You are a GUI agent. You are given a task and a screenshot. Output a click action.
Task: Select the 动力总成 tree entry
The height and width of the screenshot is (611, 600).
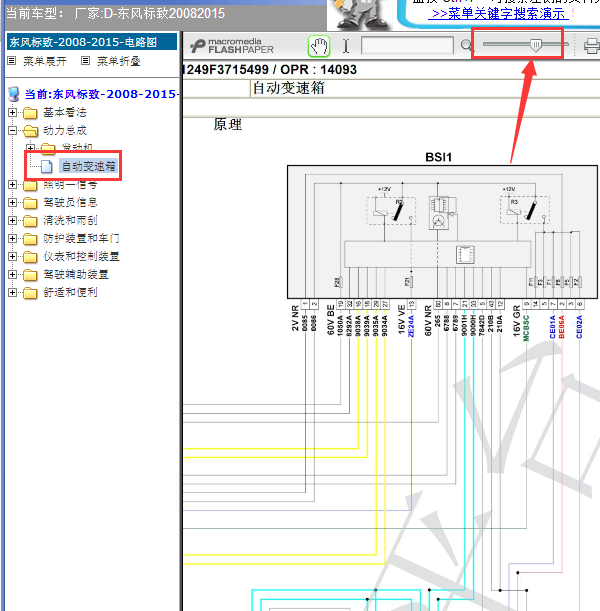coord(65,131)
